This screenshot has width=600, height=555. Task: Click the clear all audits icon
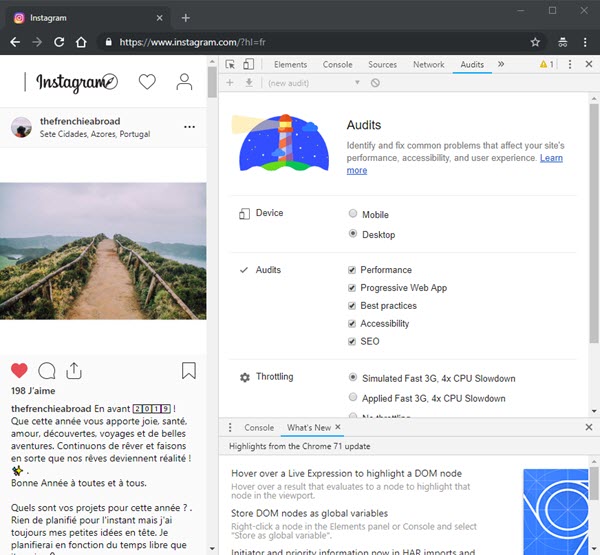[375, 83]
